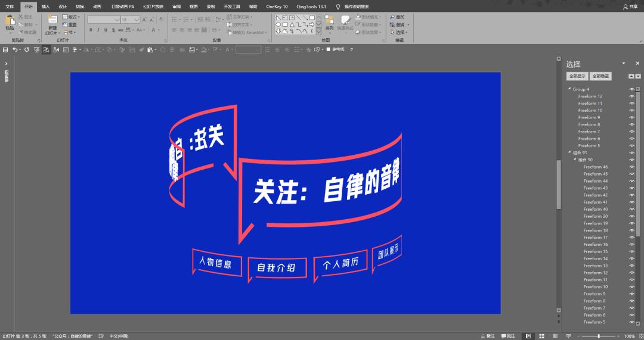Switch to Slide Sorter view icon
The height and width of the screenshot is (340, 644).
[541, 336]
